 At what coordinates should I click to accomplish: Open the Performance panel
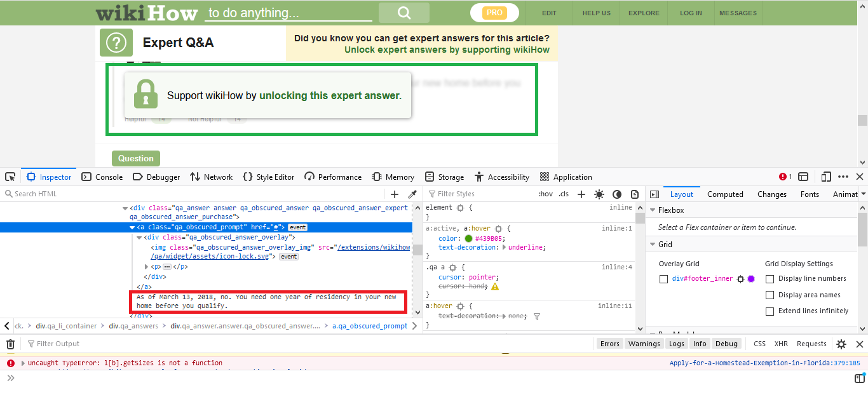click(333, 177)
